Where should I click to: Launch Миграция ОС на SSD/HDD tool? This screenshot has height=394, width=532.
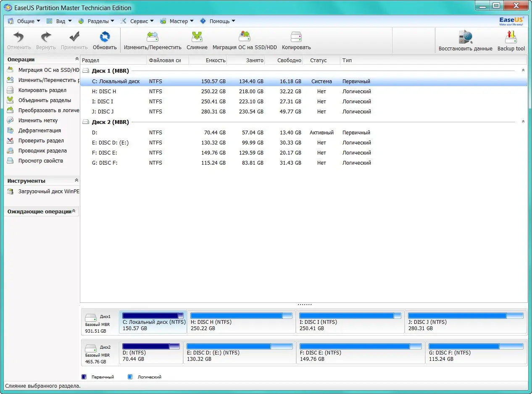click(244, 40)
